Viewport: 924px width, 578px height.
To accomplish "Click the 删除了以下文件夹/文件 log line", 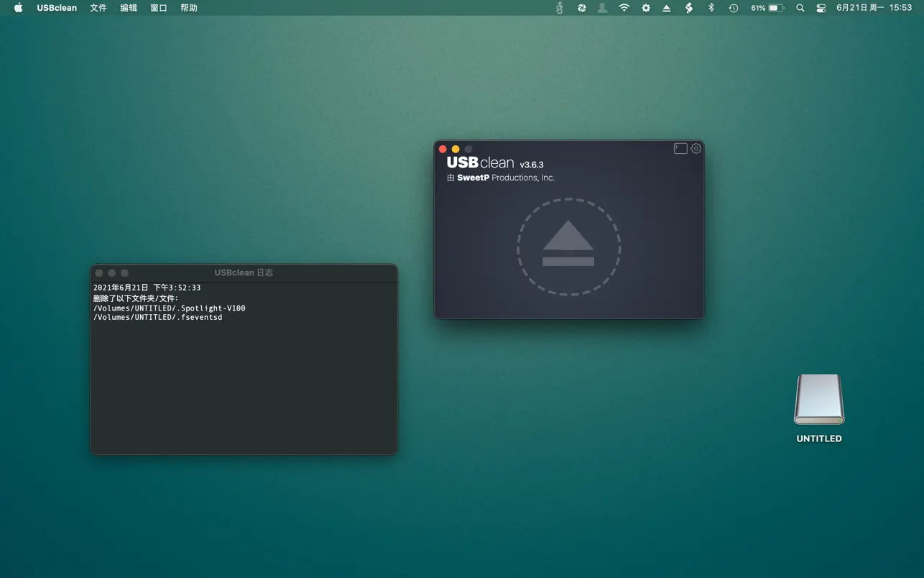I will point(136,298).
